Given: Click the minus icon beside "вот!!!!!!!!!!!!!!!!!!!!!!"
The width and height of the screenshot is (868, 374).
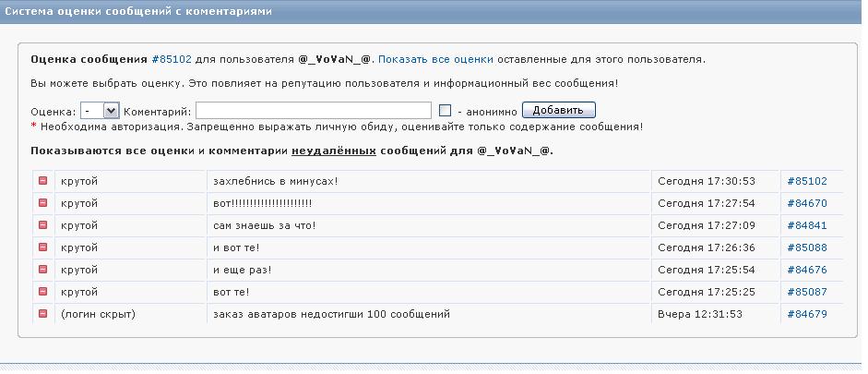Looking at the screenshot, I should pos(42,203).
